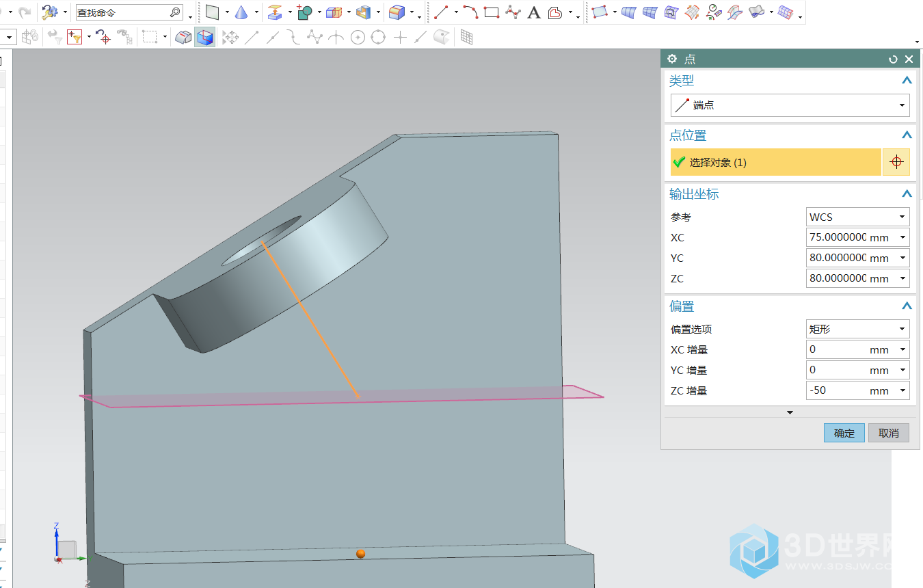This screenshot has width=923, height=588.
Task: Toggle the point on face snap icon
Action: [442, 37]
